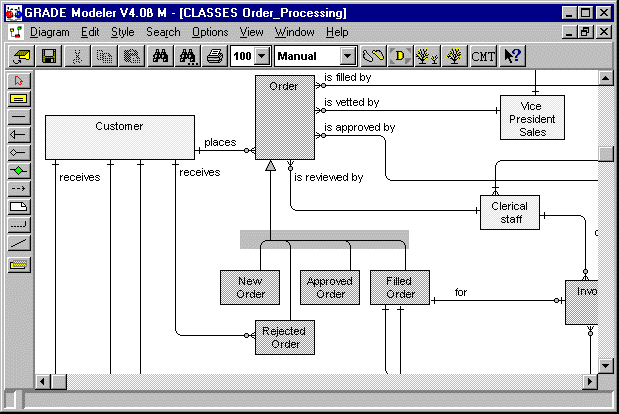Select the yellow class box tool
Viewport: 619px width, 414px height.
(18, 98)
